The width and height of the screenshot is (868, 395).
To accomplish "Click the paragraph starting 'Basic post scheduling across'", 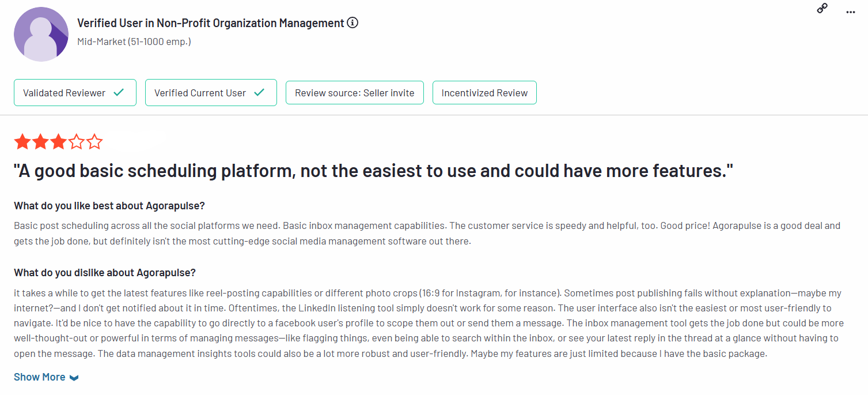I will [427, 234].
